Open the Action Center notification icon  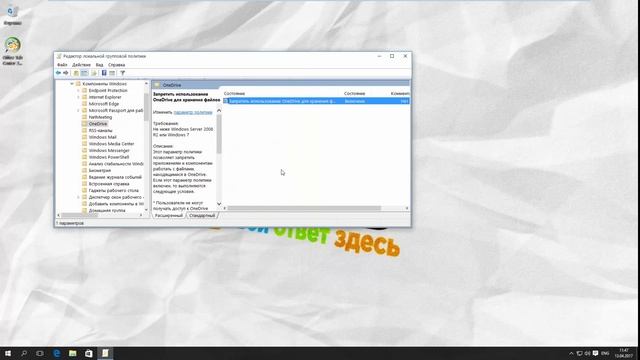pyautogui.click(x=596, y=353)
